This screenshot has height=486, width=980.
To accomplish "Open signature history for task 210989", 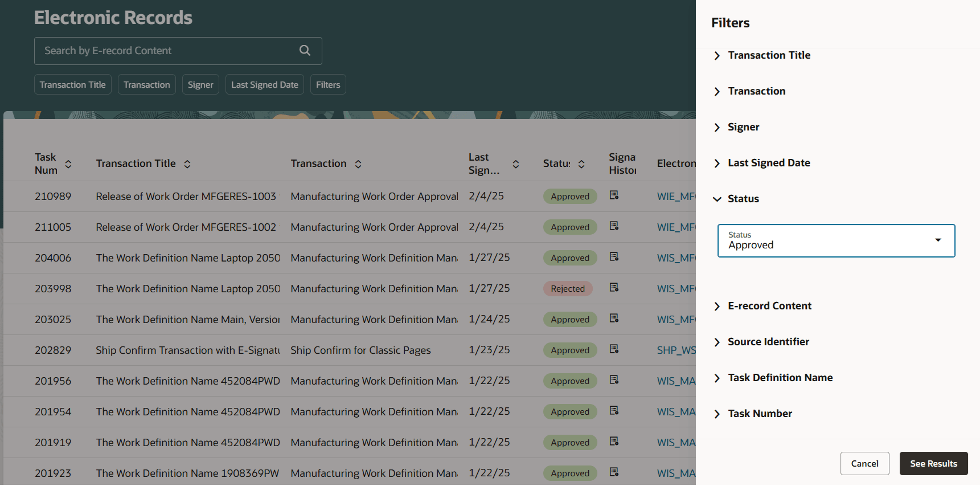I will pos(614,195).
